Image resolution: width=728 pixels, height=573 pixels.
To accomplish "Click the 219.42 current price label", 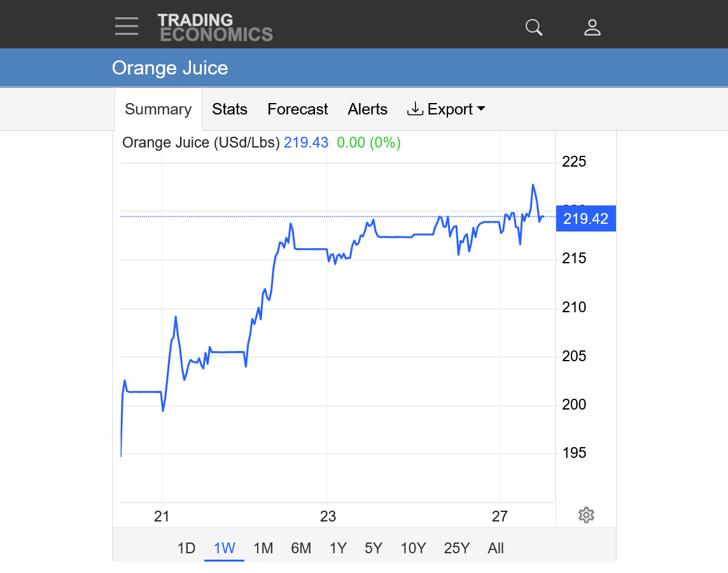I will [585, 219].
